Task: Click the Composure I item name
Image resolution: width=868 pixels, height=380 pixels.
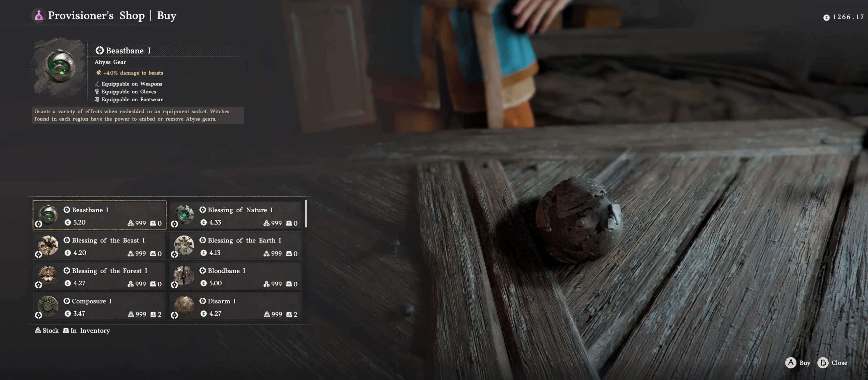Action: click(x=92, y=301)
